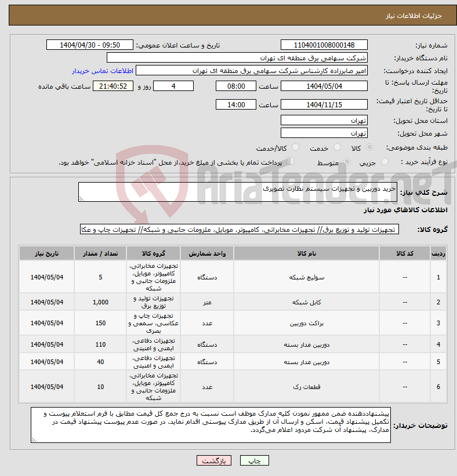
Task: Select the کالا/خدمت radio button
Action: [x=295, y=147]
